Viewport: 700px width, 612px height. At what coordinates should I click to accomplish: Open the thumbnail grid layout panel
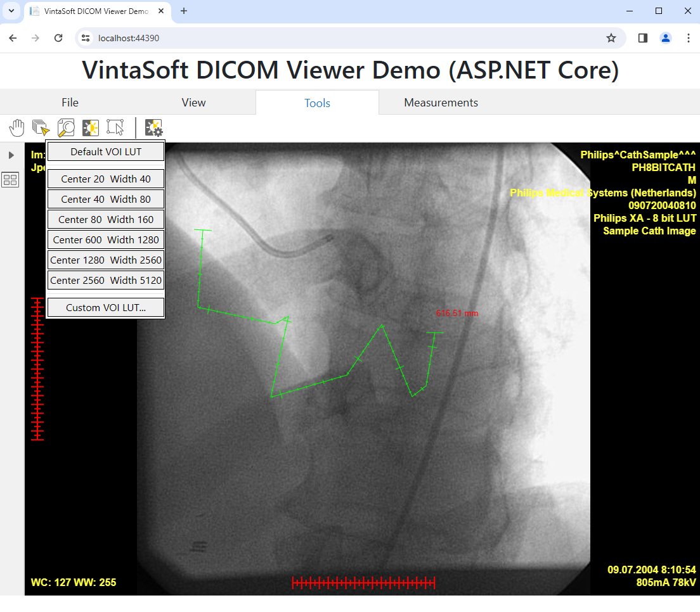(x=11, y=180)
